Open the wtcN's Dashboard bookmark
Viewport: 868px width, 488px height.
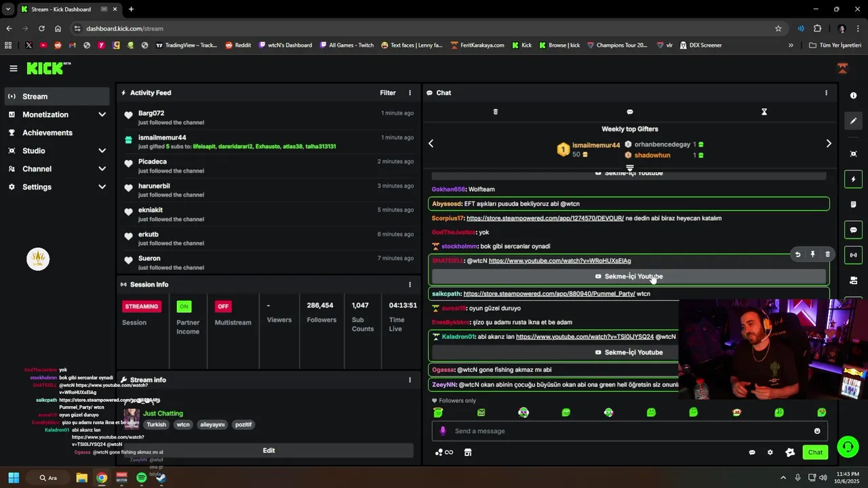285,45
